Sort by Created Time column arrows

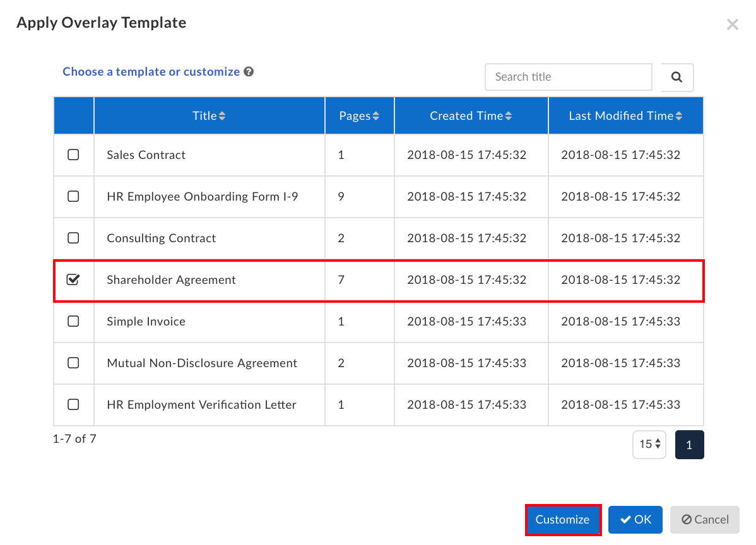(x=509, y=116)
